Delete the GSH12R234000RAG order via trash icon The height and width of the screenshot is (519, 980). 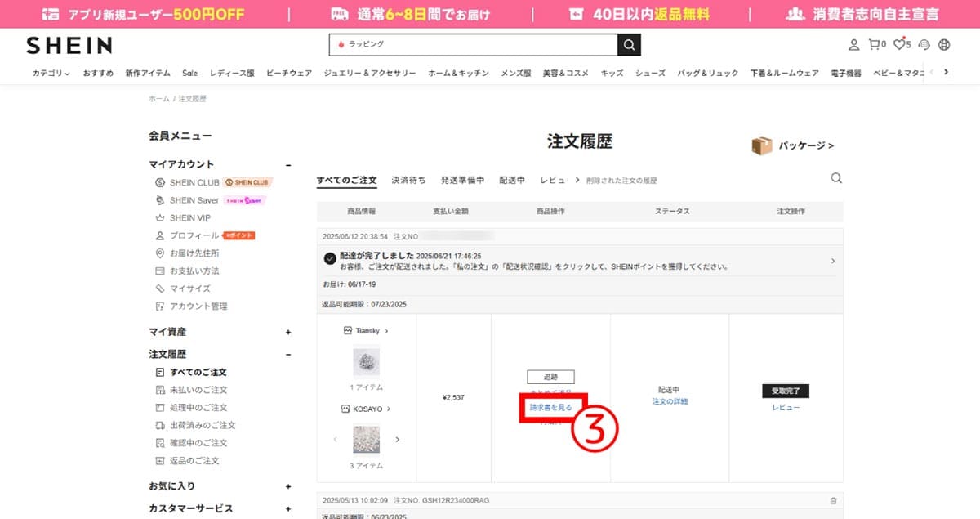pos(833,500)
